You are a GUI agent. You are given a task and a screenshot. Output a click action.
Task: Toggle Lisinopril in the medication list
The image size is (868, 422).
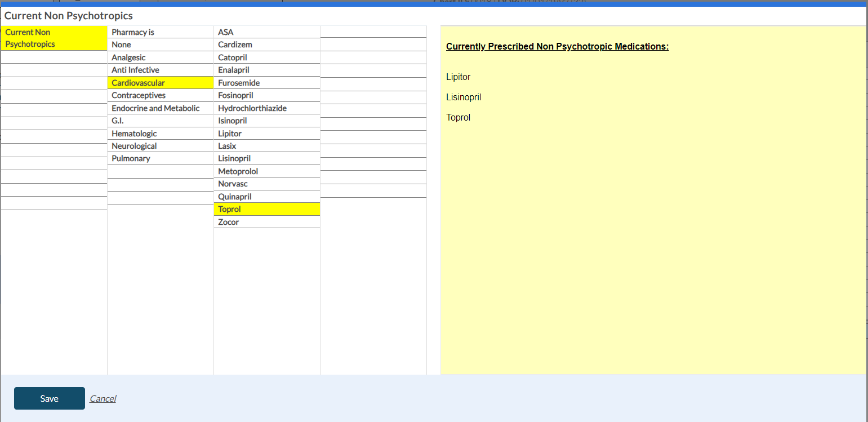tap(266, 158)
